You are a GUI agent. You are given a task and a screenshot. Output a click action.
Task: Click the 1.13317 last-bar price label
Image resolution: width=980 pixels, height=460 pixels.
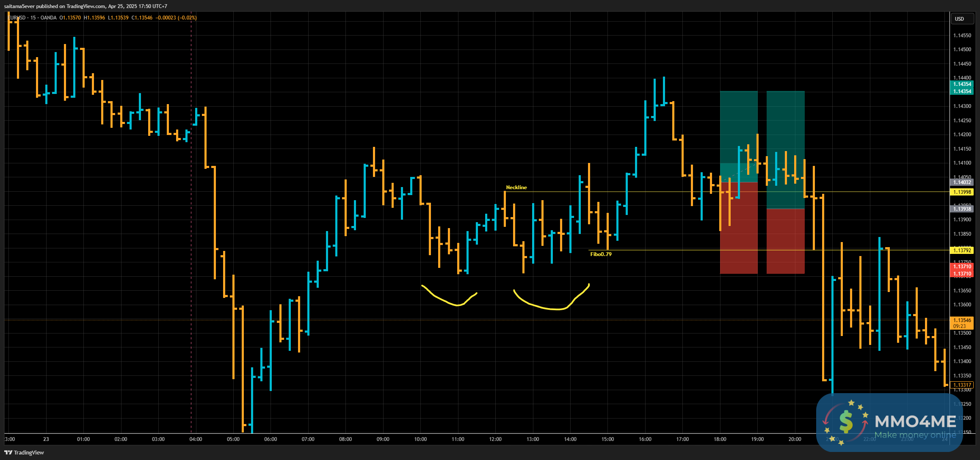tap(962, 385)
